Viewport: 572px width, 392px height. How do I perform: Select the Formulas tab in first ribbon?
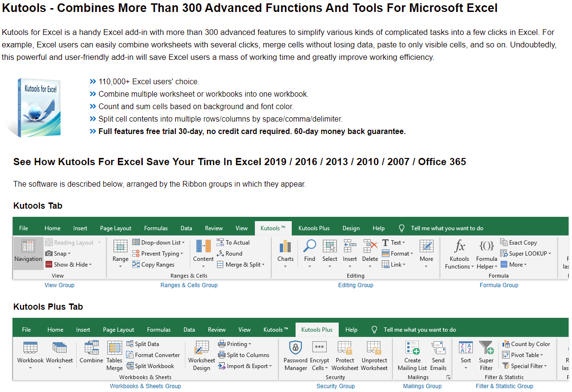point(156,228)
